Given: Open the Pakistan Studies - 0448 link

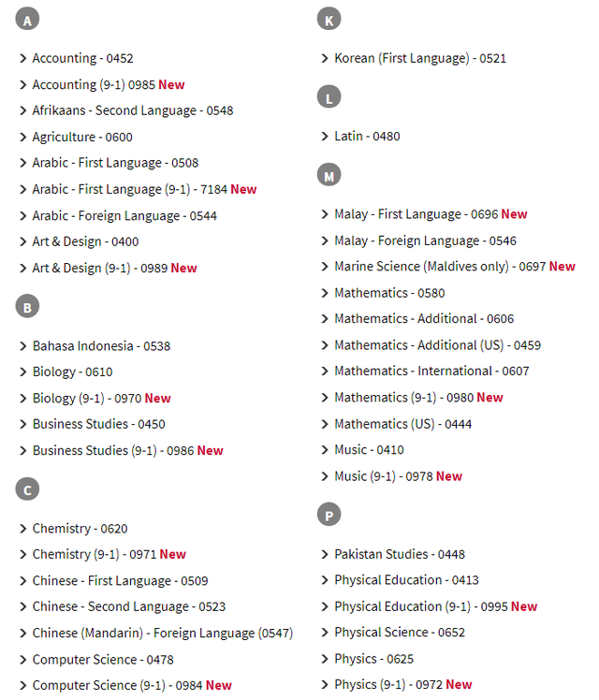Looking at the screenshot, I should pos(400,554).
